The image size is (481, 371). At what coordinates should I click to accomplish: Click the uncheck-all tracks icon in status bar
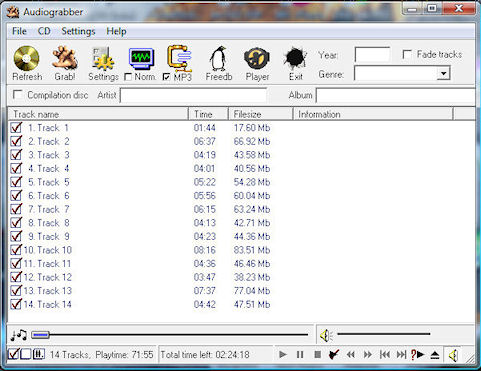coord(26,354)
